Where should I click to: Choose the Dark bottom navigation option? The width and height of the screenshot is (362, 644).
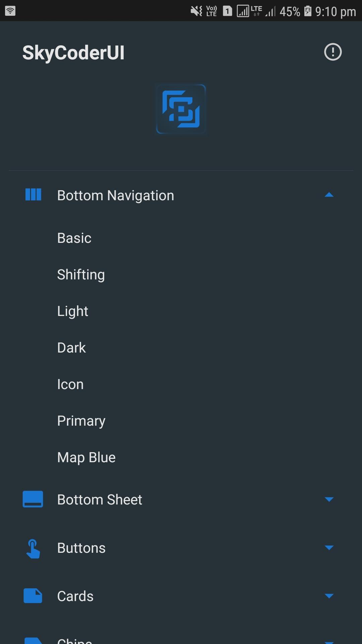point(71,348)
